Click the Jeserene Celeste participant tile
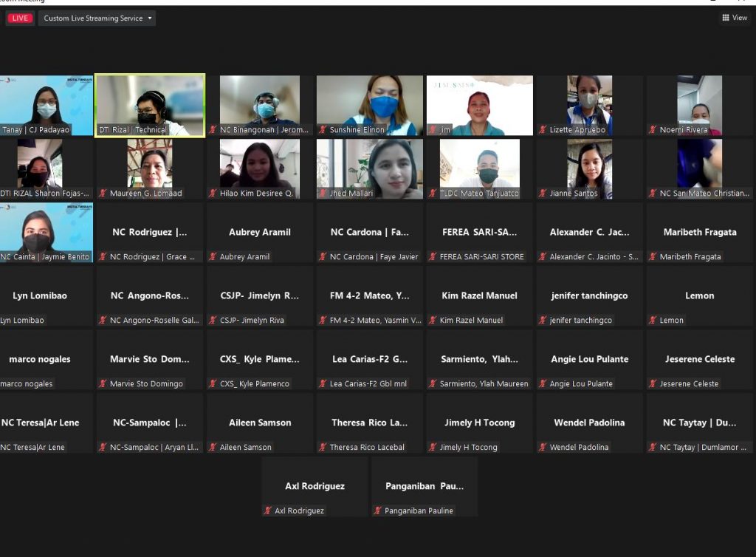756x557 pixels. [699, 359]
